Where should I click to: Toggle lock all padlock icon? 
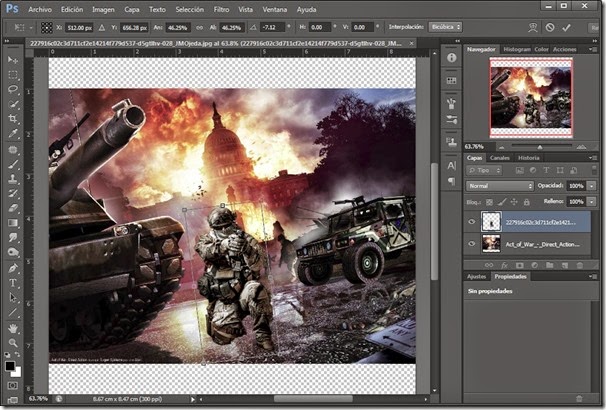coord(526,202)
